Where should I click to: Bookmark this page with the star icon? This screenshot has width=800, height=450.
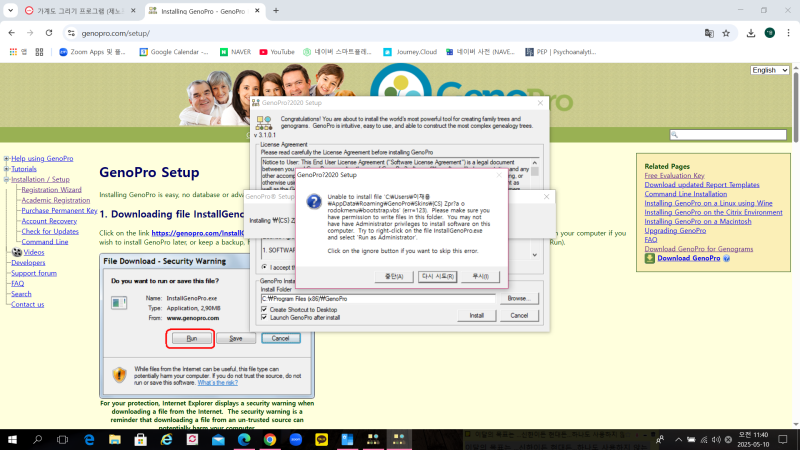coord(729,32)
